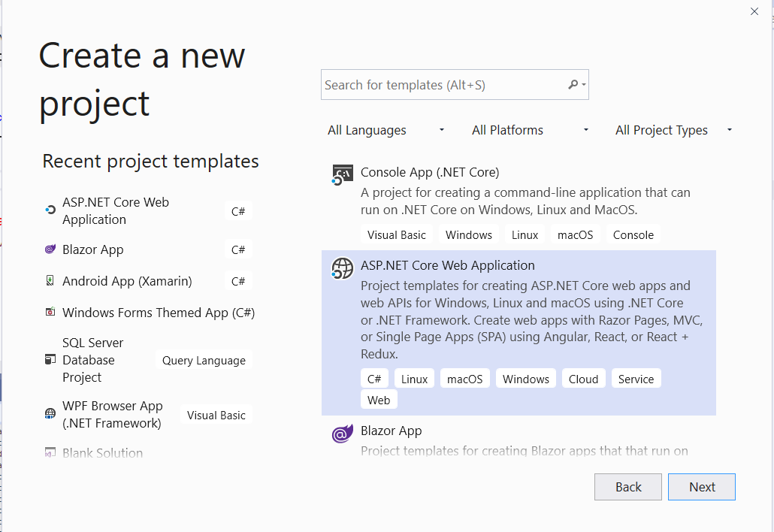The height and width of the screenshot is (532, 774).
Task: Click the SQL Server Database Project icon
Action: 50,360
